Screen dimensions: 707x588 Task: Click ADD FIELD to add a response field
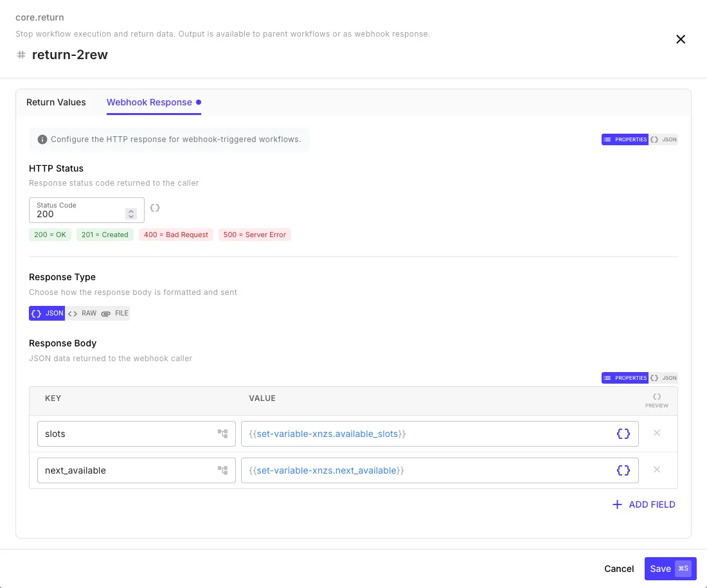pyautogui.click(x=643, y=504)
